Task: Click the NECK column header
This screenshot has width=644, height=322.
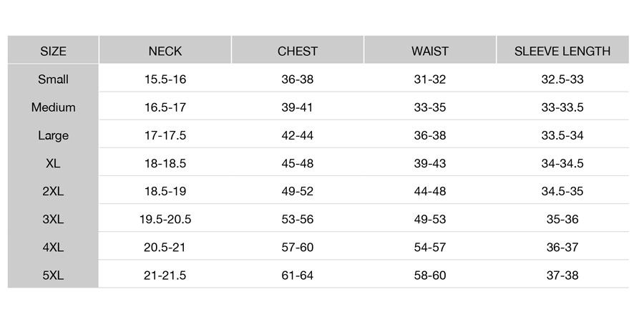Action: click(165, 52)
